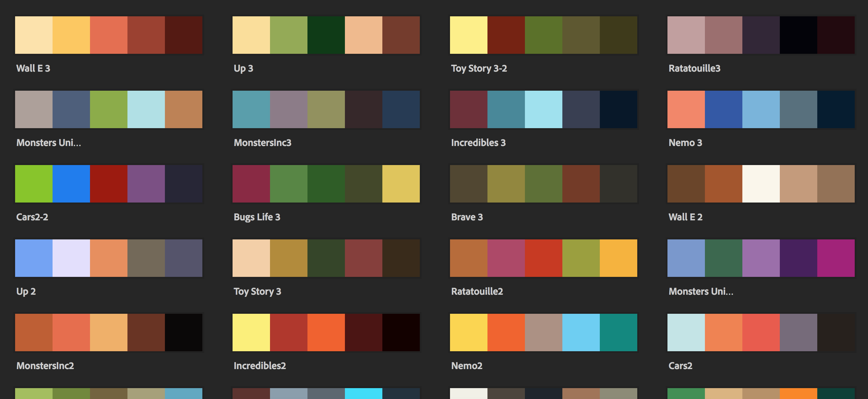Image resolution: width=868 pixels, height=399 pixels.
Task: Select the purple swatch in Cars2-2
Action: (146, 184)
